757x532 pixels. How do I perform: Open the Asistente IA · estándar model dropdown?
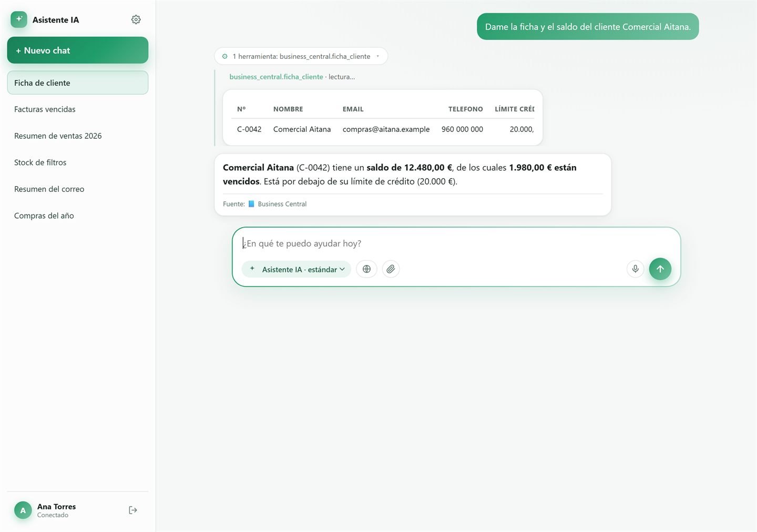tap(296, 269)
